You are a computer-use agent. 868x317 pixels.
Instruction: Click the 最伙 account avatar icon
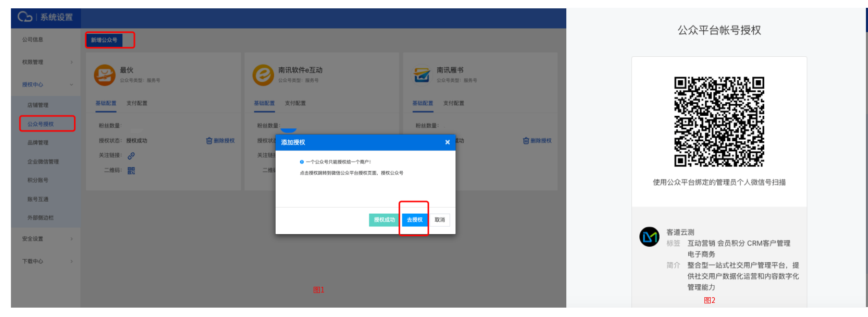pyautogui.click(x=104, y=75)
